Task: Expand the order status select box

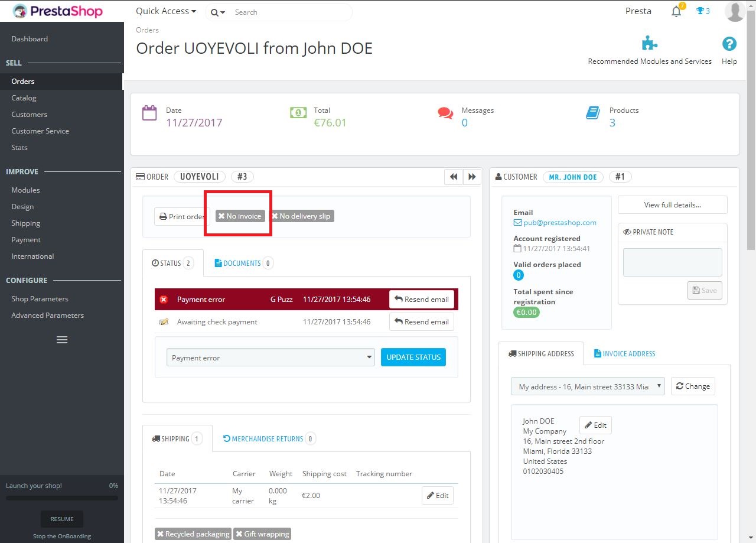Action: (x=271, y=357)
